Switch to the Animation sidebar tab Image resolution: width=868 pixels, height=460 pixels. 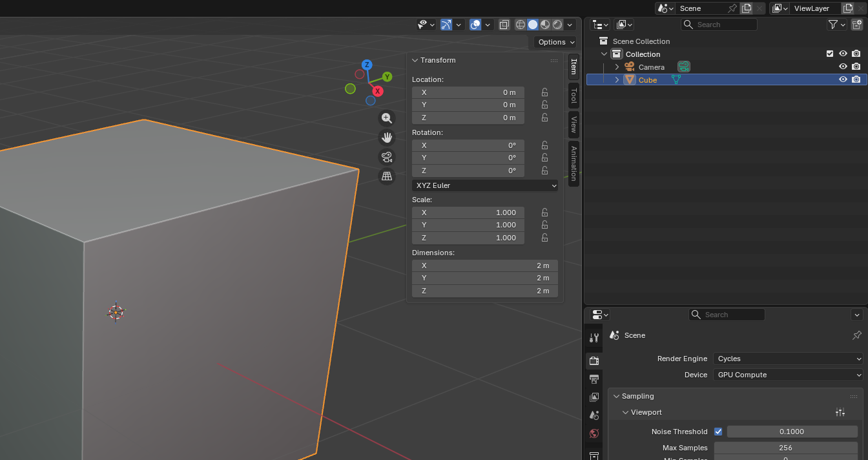tap(573, 163)
